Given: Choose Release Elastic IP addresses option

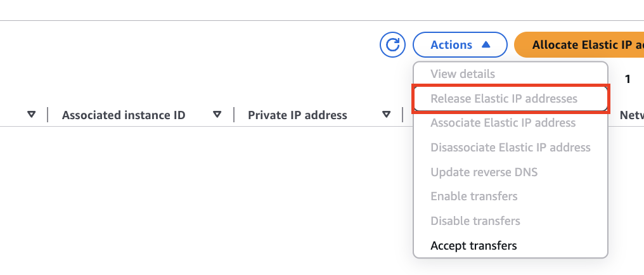Looking at the screenshot, I should (510, 98).
